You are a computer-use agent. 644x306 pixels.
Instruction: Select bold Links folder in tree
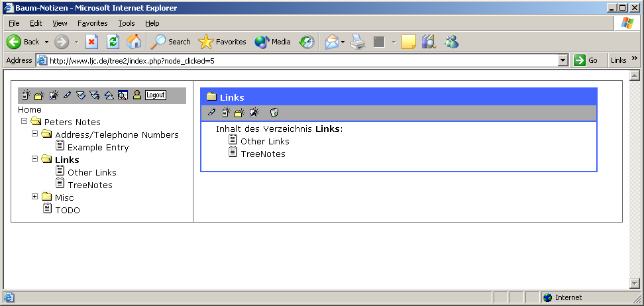[x=67, y=160]
